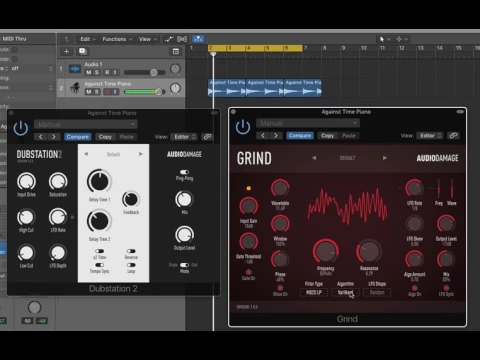Screen dimensions: 480x360
Task: Open the Filter Type MS20 LP selector
Action: point(314,292)
